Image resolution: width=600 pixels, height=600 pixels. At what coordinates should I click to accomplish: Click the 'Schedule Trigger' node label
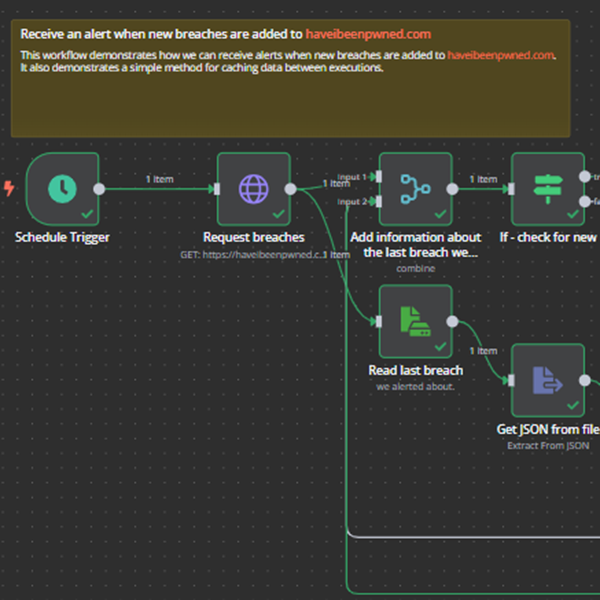[x=62, y=237]
